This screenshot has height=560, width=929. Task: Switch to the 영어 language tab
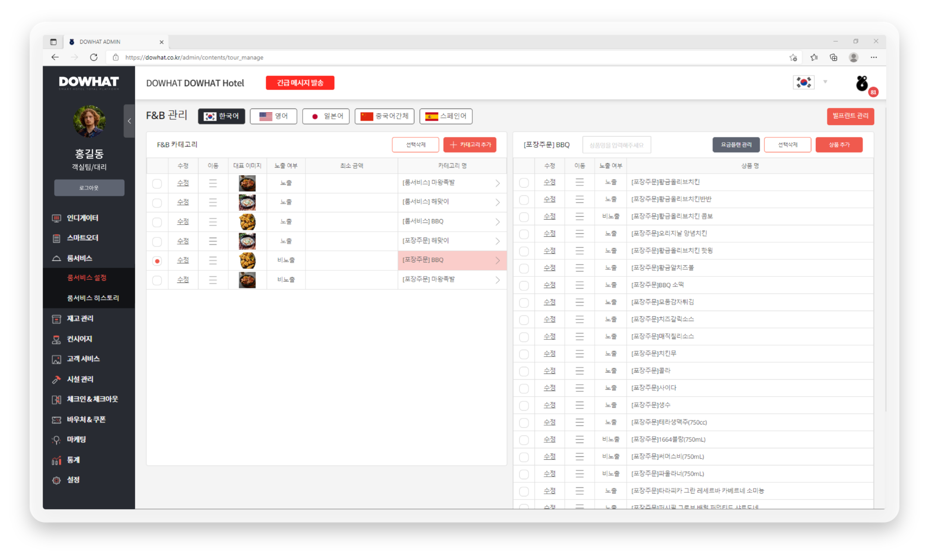pos(274,116)
